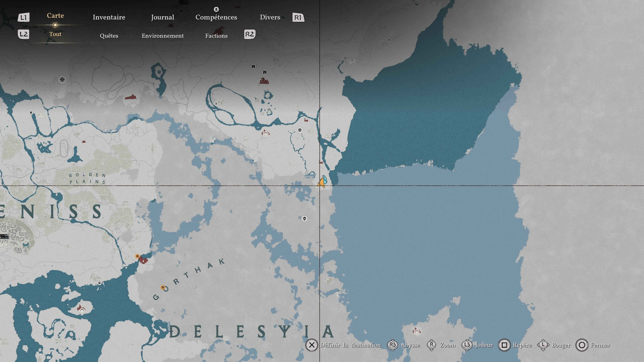Click the orange marker on the GORTHAK label

point(163,287)
